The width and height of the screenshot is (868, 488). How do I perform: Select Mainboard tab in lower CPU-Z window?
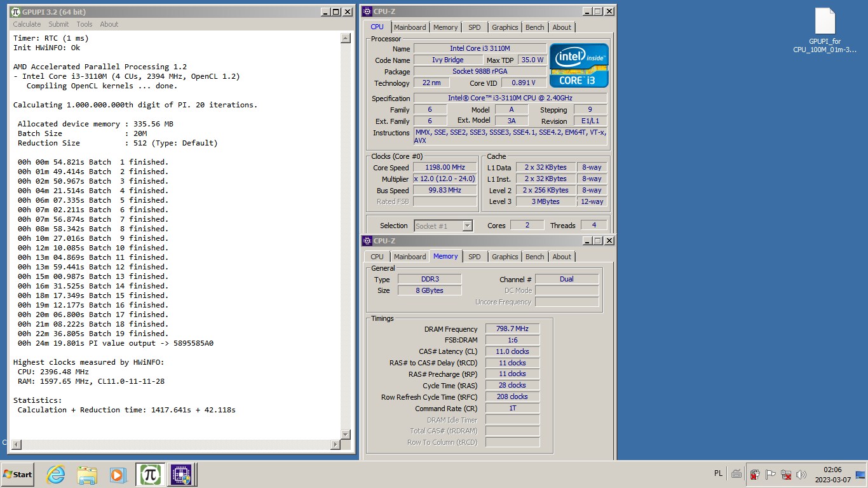click(x=410, y=257)
